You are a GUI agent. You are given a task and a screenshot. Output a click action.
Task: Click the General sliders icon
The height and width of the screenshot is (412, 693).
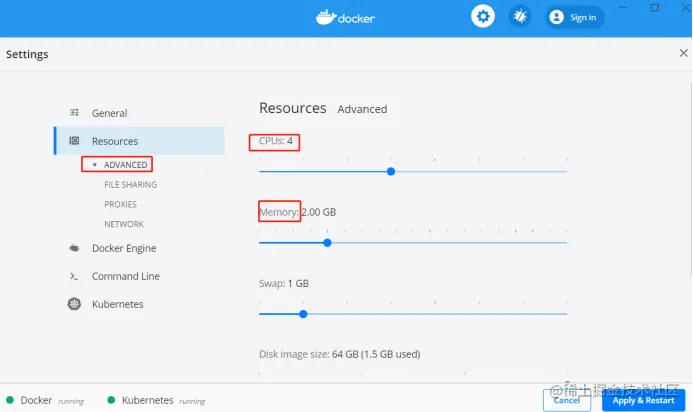(x=74, y=113)
